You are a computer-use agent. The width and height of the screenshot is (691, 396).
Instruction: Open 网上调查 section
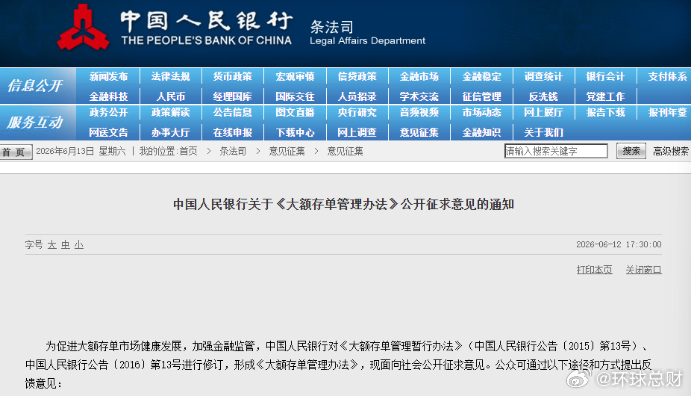(357, 132)
